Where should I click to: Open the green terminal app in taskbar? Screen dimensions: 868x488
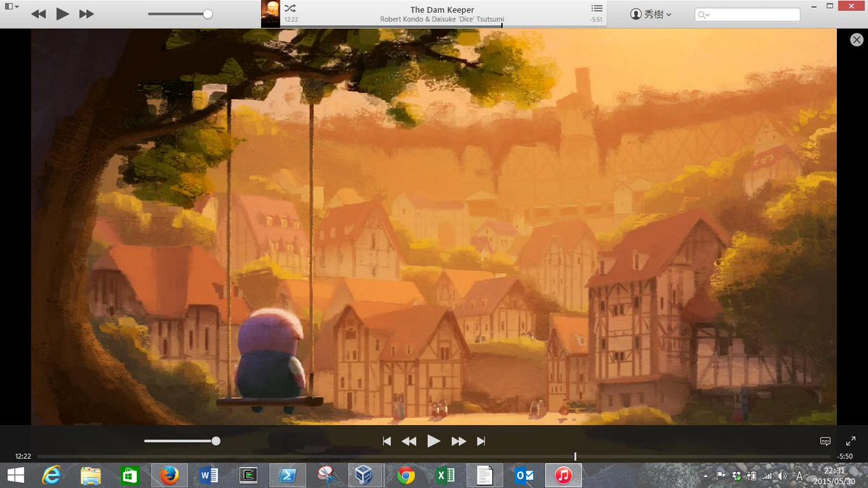point(249,475)
